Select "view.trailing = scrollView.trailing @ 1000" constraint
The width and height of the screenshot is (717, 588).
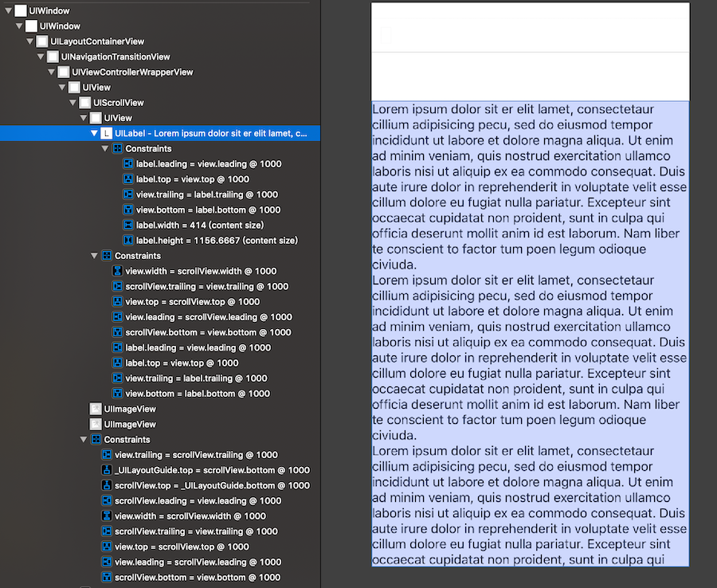(196, 455)
